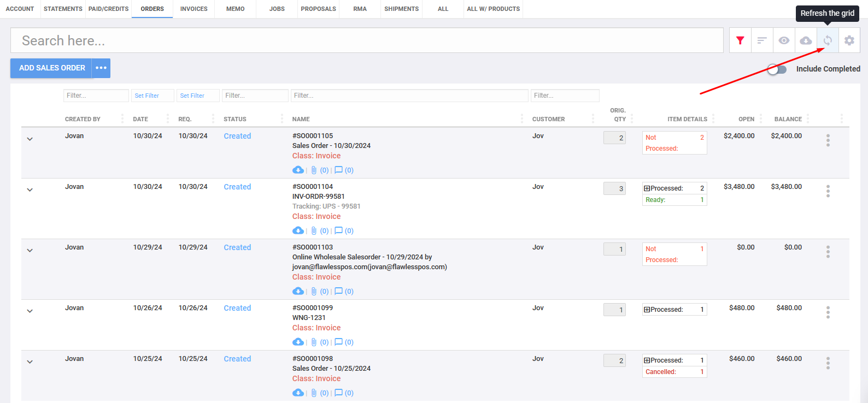The image size is (868, 403).
Task: Click attachment paperclip for #SO0001103
Action: pyautogui.click(x=314, y=292)
